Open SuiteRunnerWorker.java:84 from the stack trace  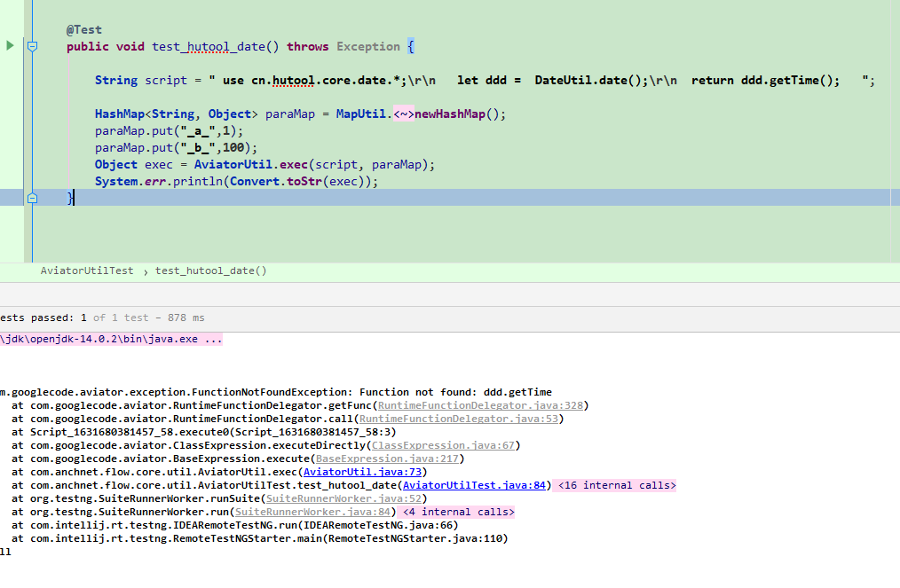(x=312, y=512)
